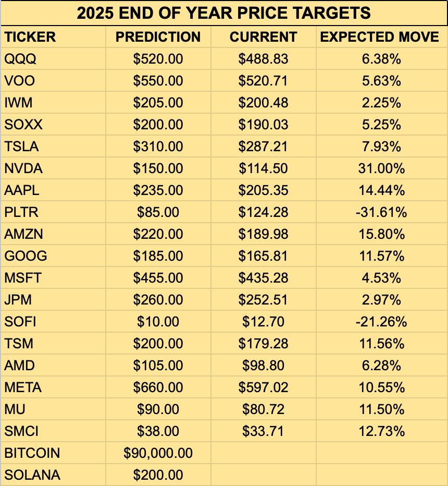Image resolution: width=448 pixels, height=486 pixels.
Task: Select TSLA current price $287.21
Action: point(264,147)
